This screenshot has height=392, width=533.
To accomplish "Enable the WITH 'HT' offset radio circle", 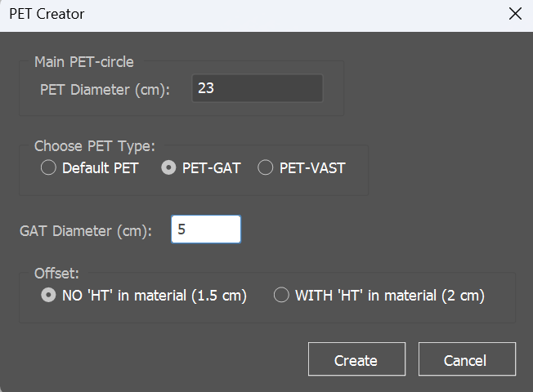I will pos(281,296).
